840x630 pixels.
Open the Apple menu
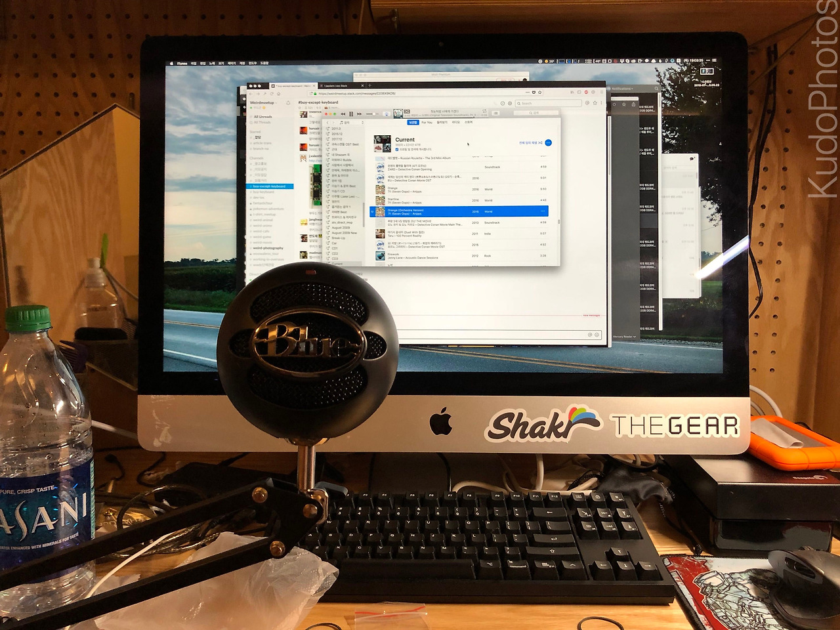coord(172,64)
